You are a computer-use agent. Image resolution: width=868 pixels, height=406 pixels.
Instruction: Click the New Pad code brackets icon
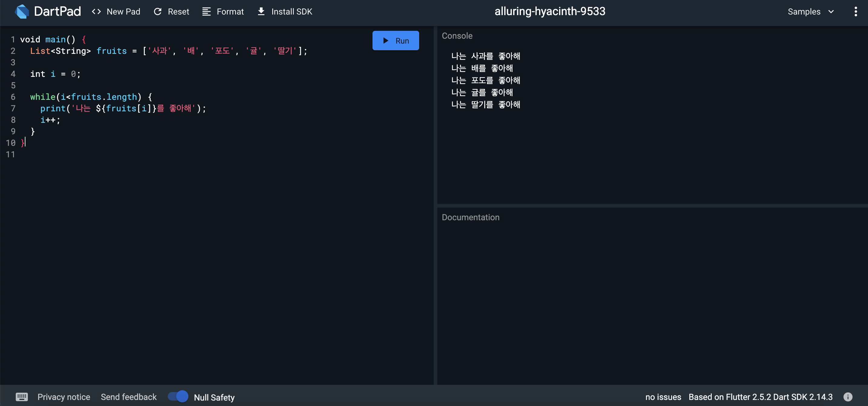coord(96,11)
